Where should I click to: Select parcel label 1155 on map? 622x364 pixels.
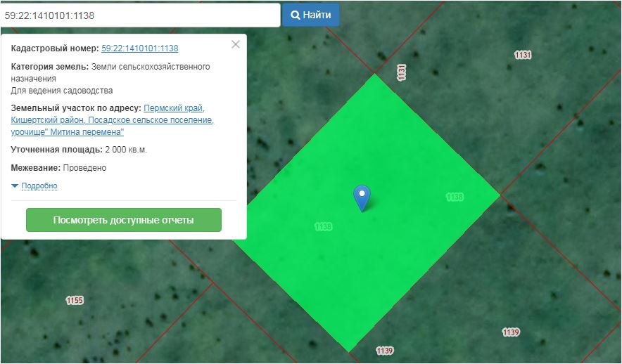click(x=75, y=300)
